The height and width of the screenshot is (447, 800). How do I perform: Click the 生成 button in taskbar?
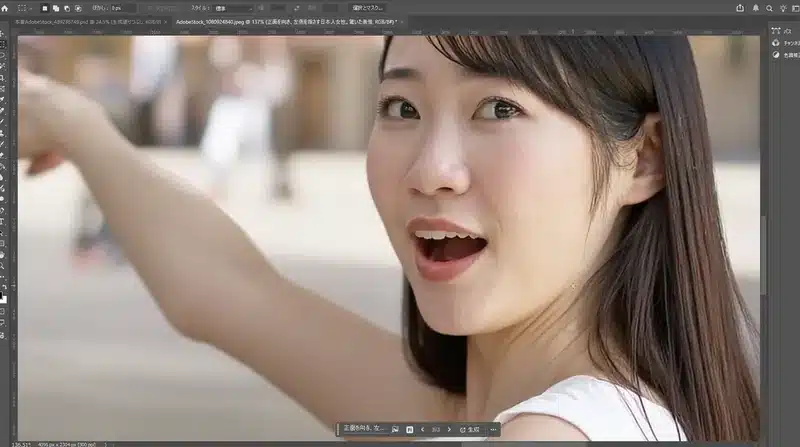(x=469, y=429)
